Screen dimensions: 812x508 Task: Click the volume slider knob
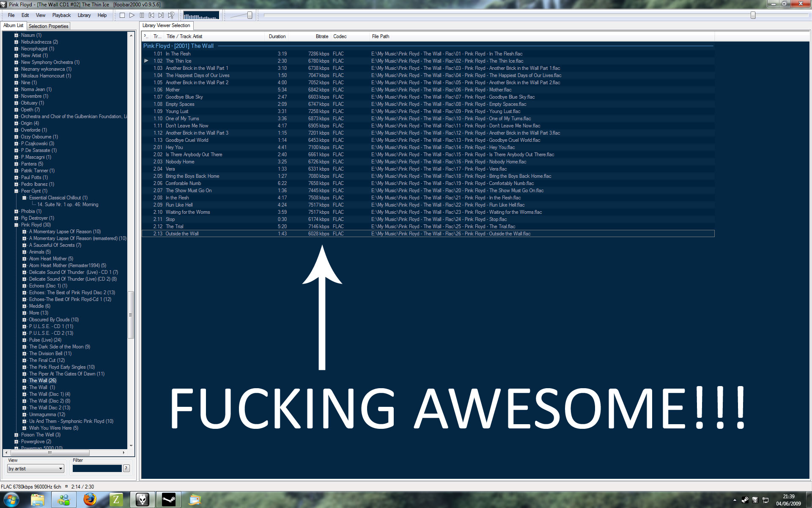pyautogui.click(x=250, y=15)
